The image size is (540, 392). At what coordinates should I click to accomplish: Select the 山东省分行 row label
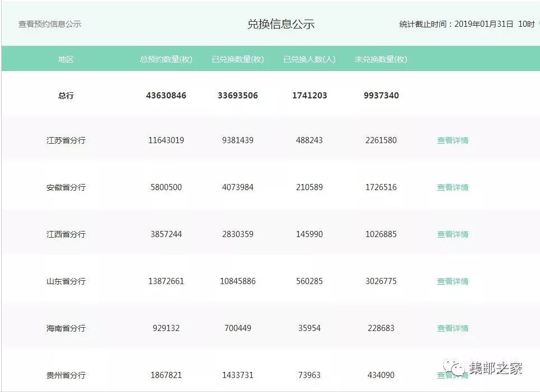(x=66, y=281)
